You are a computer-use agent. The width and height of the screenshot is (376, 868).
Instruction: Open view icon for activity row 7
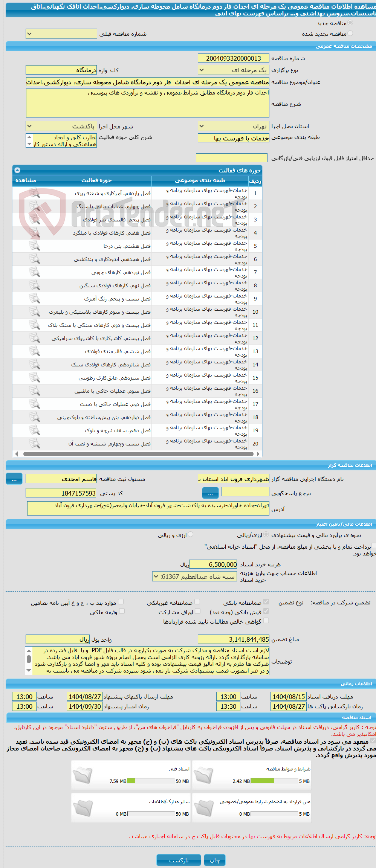[x=34, y=272]
